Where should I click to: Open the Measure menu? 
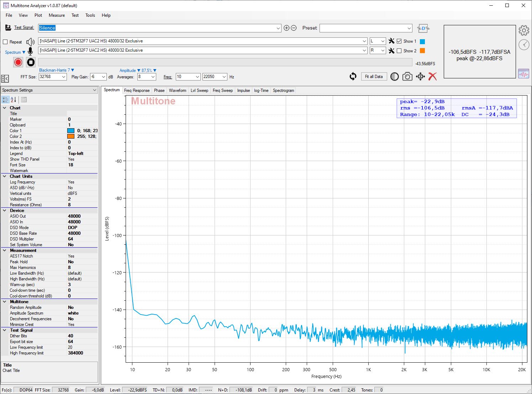click(x=57, y=15)
